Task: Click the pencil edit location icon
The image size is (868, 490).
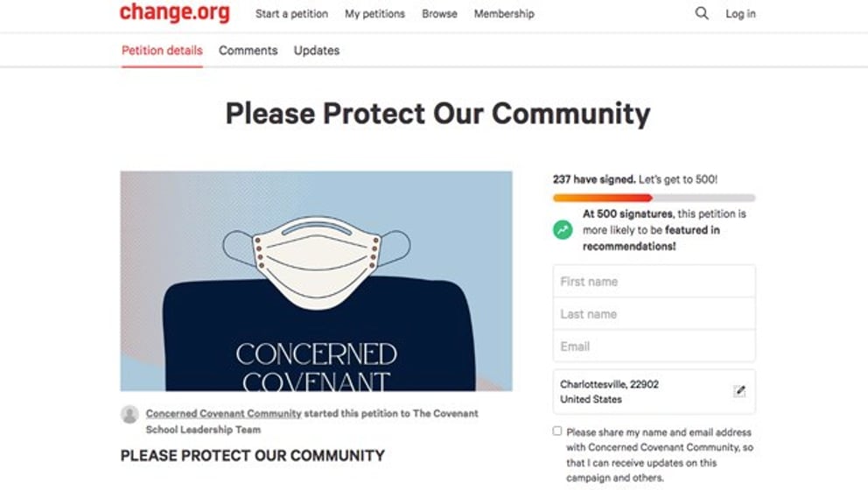Action: pos(739,391)
